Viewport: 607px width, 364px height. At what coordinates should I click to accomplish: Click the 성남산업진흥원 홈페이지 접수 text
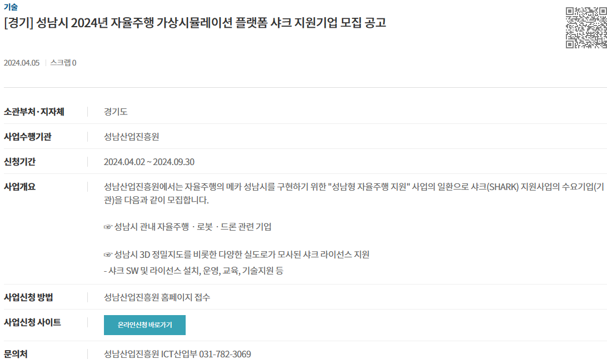[x=157, y=297]
